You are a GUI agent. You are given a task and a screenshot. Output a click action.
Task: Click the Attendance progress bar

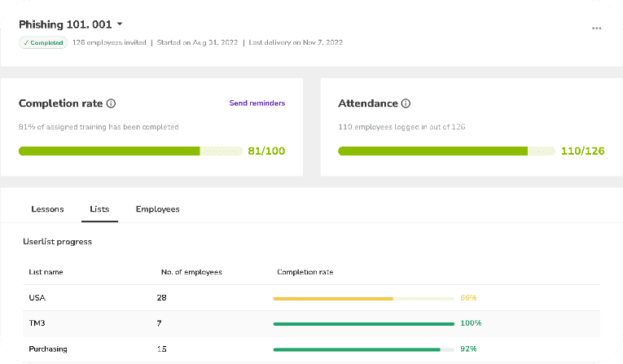pyautogui.click(x=446, y=151)
